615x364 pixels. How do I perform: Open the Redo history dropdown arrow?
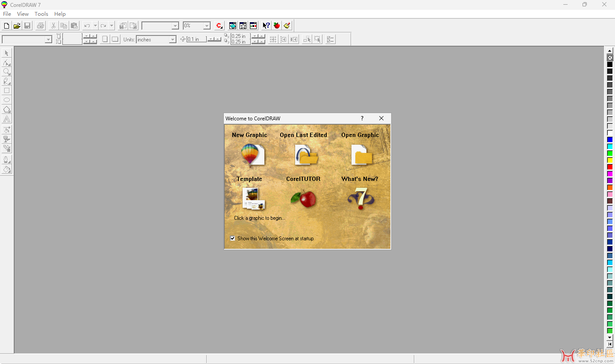coord(111,26)
